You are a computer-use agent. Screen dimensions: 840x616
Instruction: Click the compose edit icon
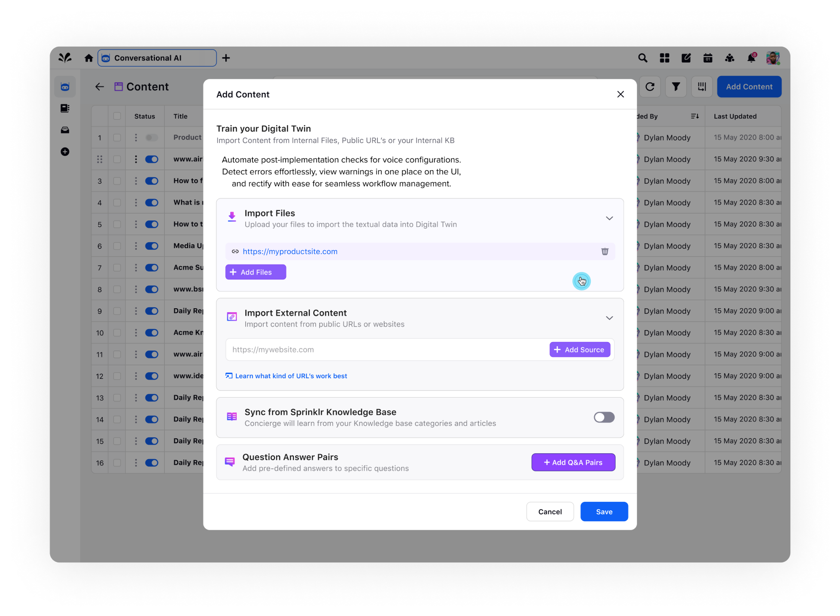686,58
